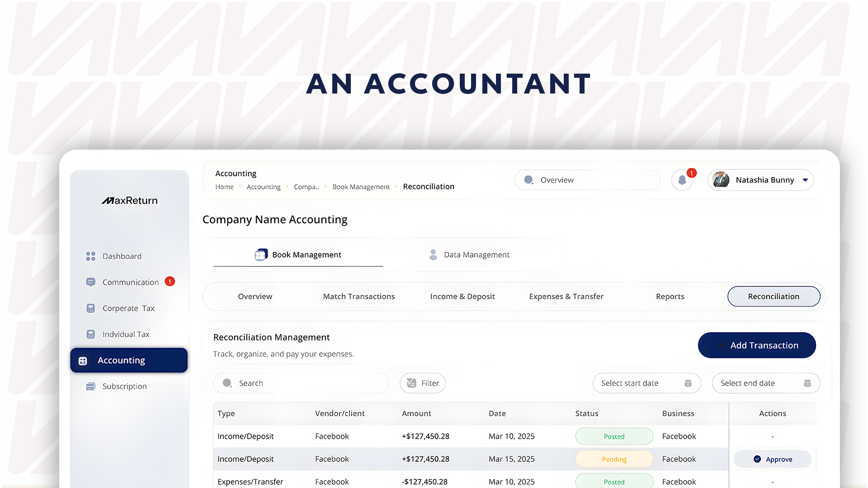Select the Match Transactions tab
The width and height of the screenshot is (868, 488).
click(359, 296)
